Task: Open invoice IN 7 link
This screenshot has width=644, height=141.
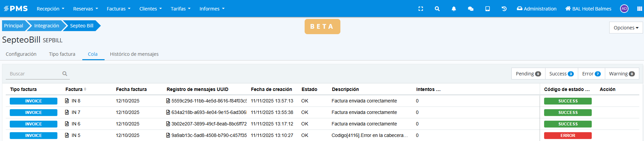Action: 76,112
